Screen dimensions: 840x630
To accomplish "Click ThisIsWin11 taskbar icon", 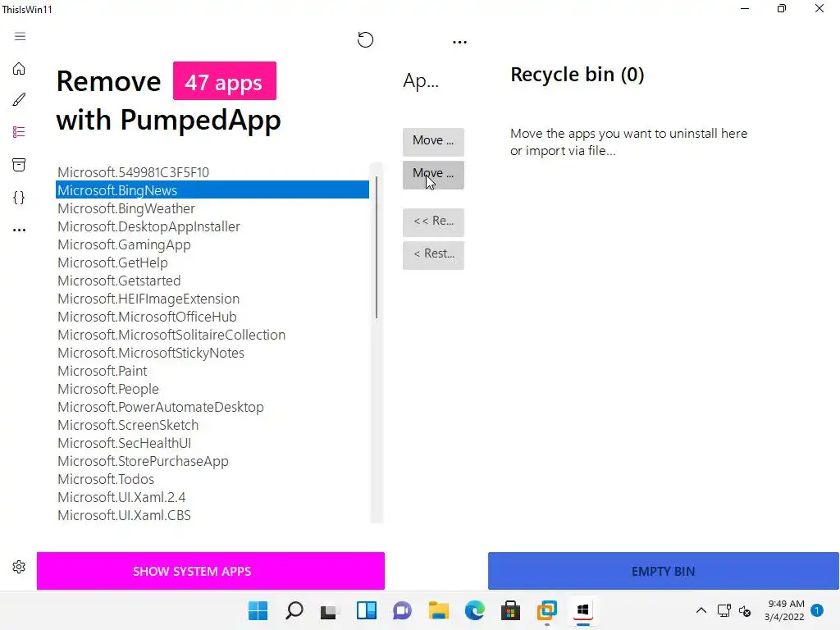I will pos(583,610).
